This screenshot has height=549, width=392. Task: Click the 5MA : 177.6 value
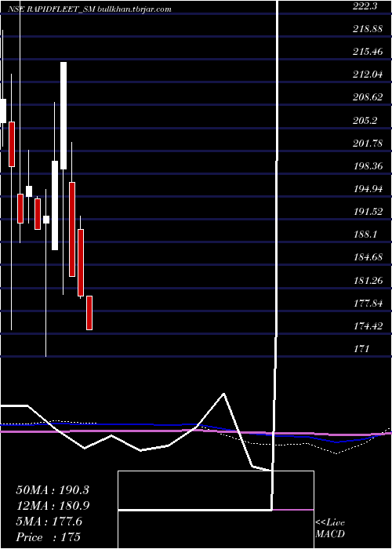[49, 522]
